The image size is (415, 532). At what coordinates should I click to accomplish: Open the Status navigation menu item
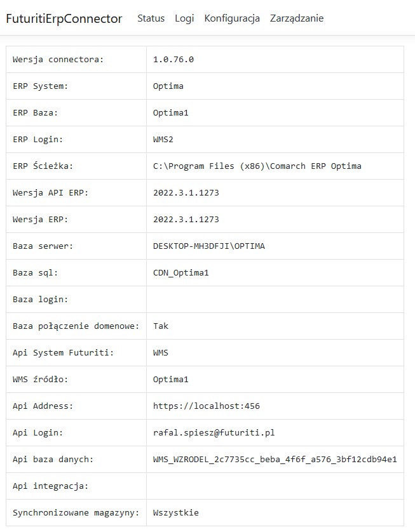(x=151, y=18)
